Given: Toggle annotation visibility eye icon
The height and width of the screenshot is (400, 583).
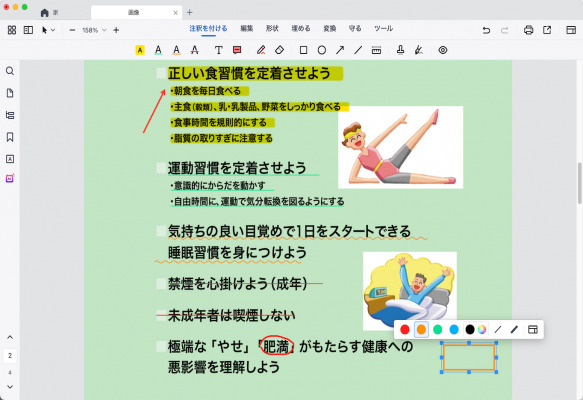Looking at the screenshot, I should click(x=442, y=50).
